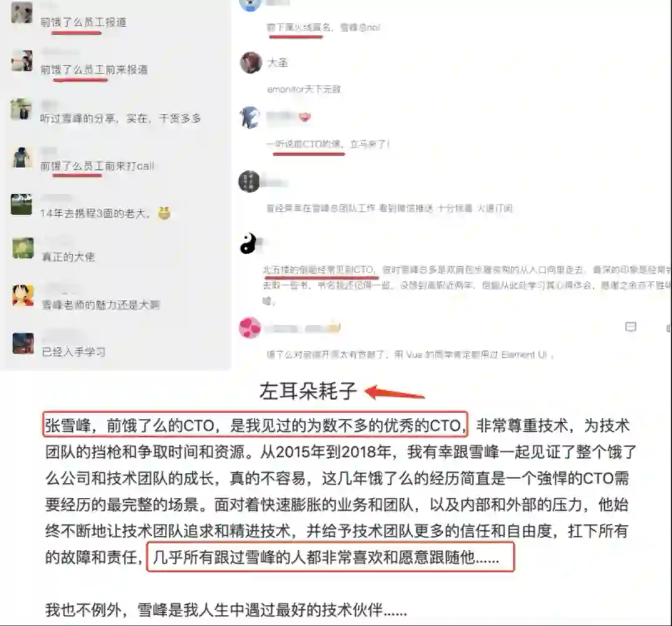Click the comment bubble icon at right
Screen dimensions: 672x626
coord(630,327)
